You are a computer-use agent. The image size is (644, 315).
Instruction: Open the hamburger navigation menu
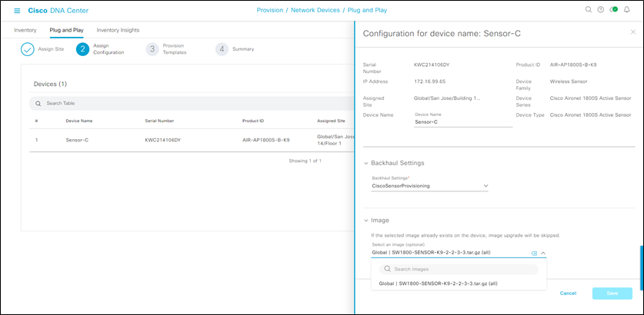[x=17, y=10]
